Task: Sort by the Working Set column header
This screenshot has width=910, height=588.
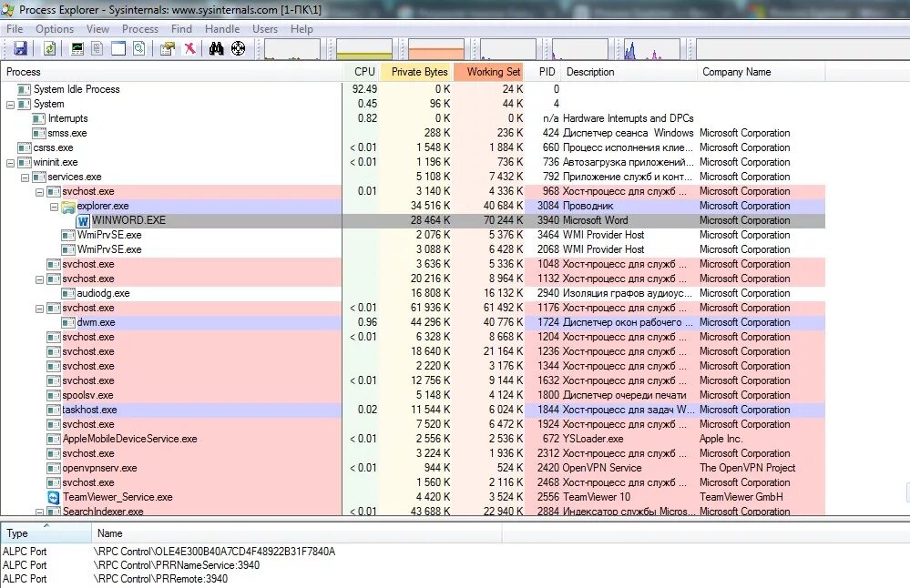Action: pyautogui.click(x=488, y=72)
